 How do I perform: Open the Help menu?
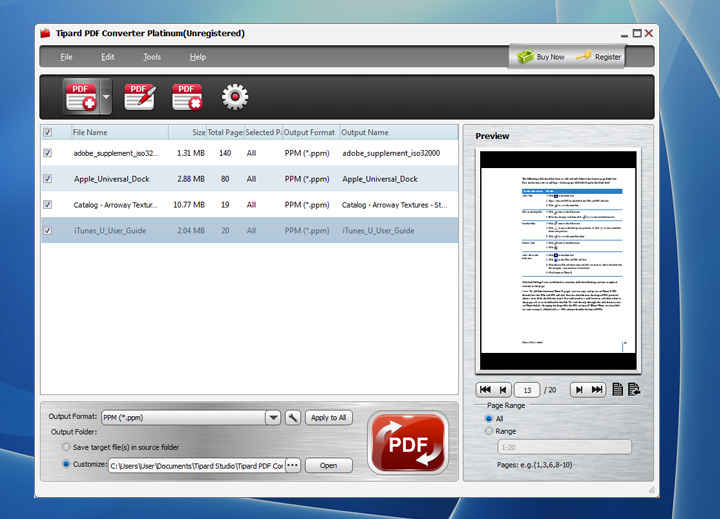197,57
